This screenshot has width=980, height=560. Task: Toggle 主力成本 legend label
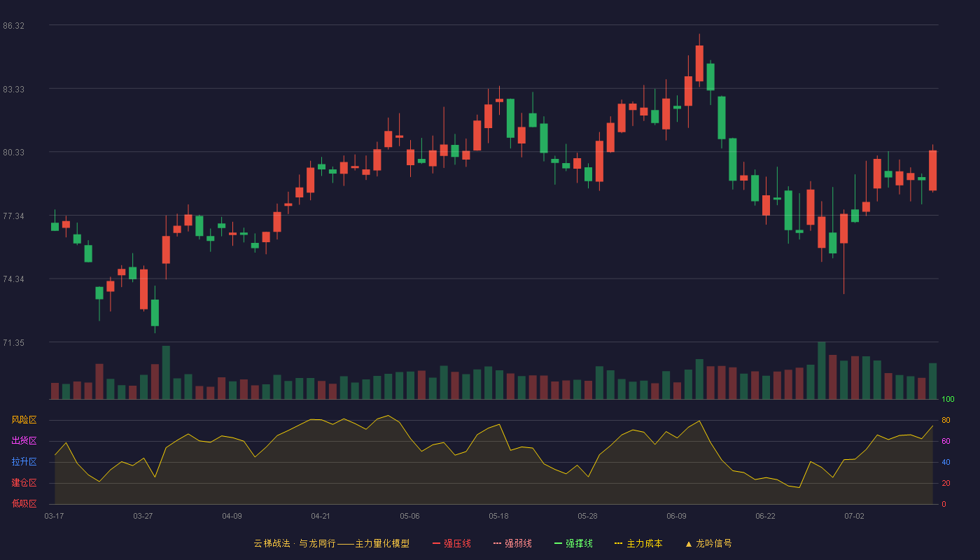pyautogui.click(x=645, y=543)
